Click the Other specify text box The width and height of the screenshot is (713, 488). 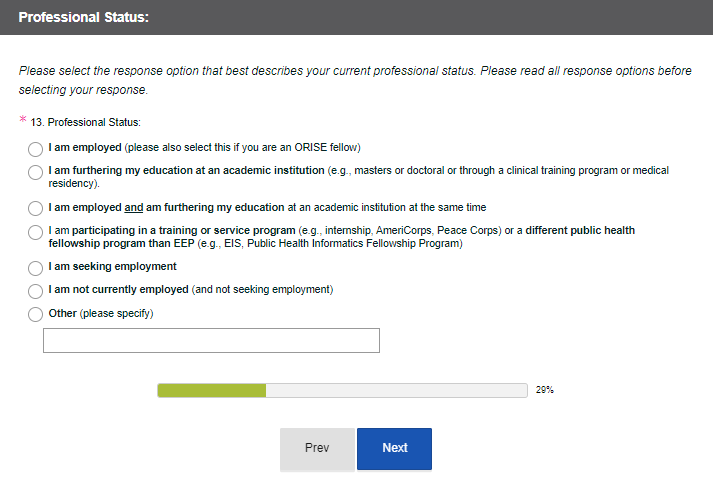pyautogui.click(x=211, y=340)
